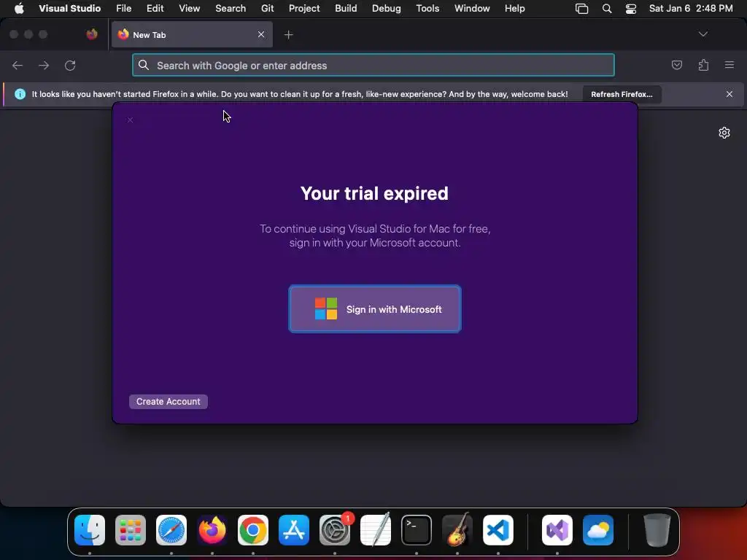Screen dimensions: 747x560
Task: Open the Git menu
Action: (267, 9)
